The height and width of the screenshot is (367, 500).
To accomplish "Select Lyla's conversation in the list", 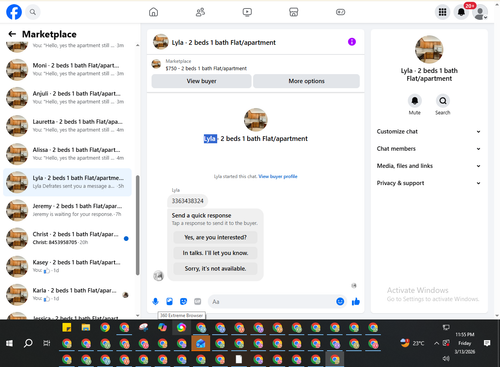I will point(67,182).
